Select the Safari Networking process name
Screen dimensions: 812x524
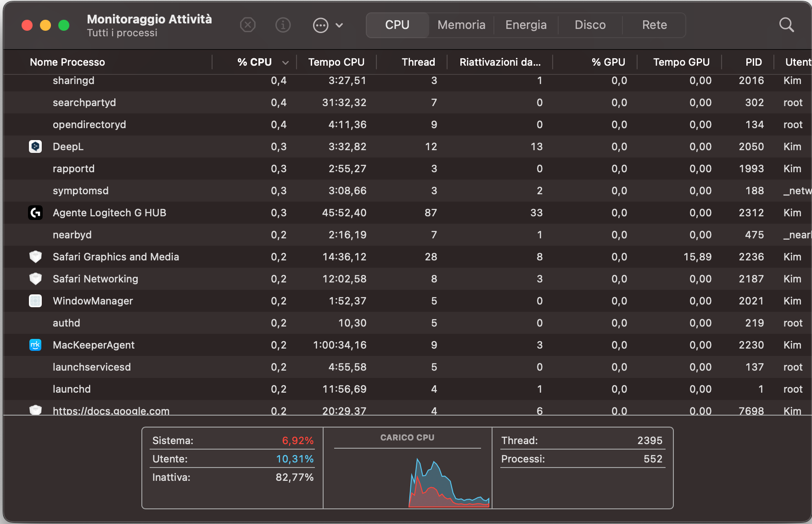95,279
